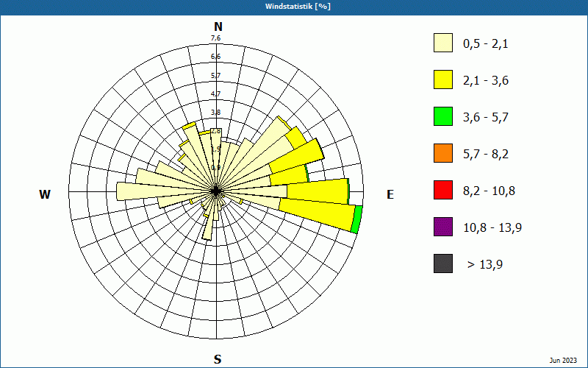Click the 6,6 axis value
The image size is (588, 368).
point(215,57)
